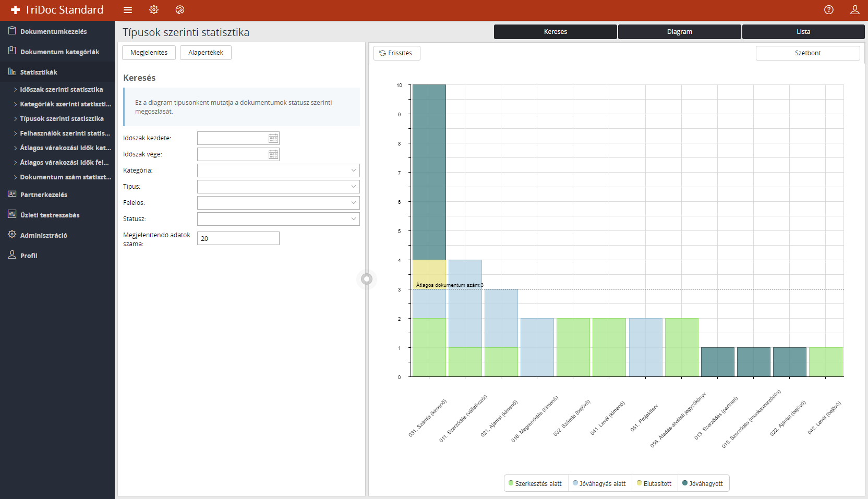868x499 pixels.
Task: Click the Profil person icon
Action: tap(12, 255)
